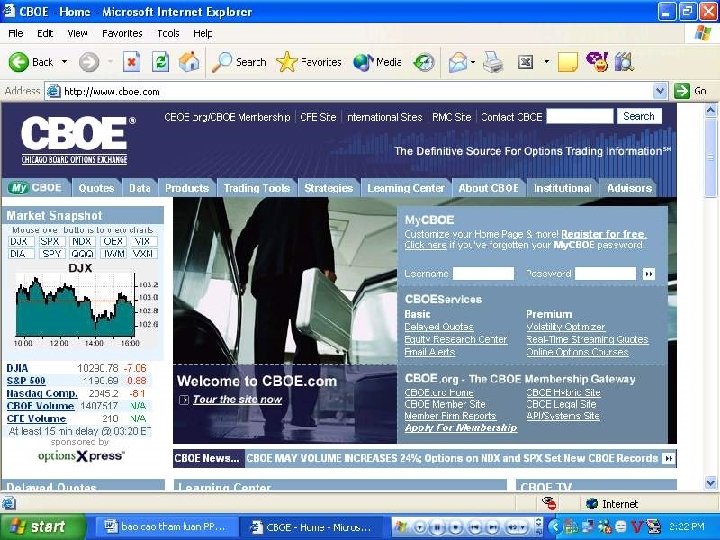Stop loading with the red X icon
Viewport: 720px width, 540px height.
[131, 62]
